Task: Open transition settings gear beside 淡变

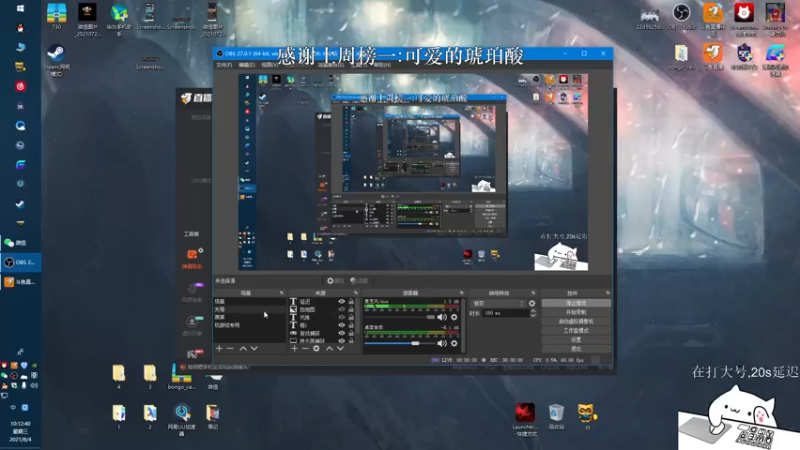Action: (532, 303)
